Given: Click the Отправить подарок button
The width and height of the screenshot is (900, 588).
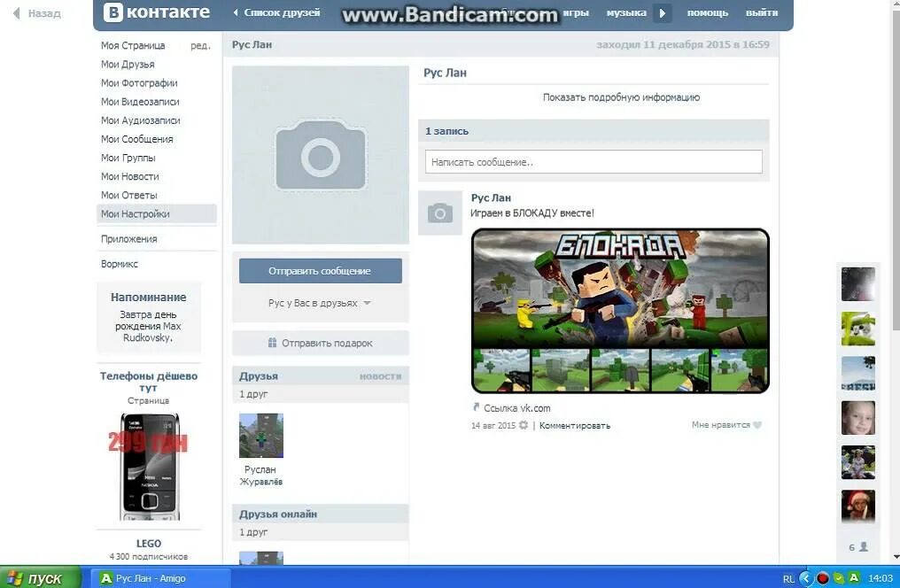Looking at the screenshot, I should 321,343.
